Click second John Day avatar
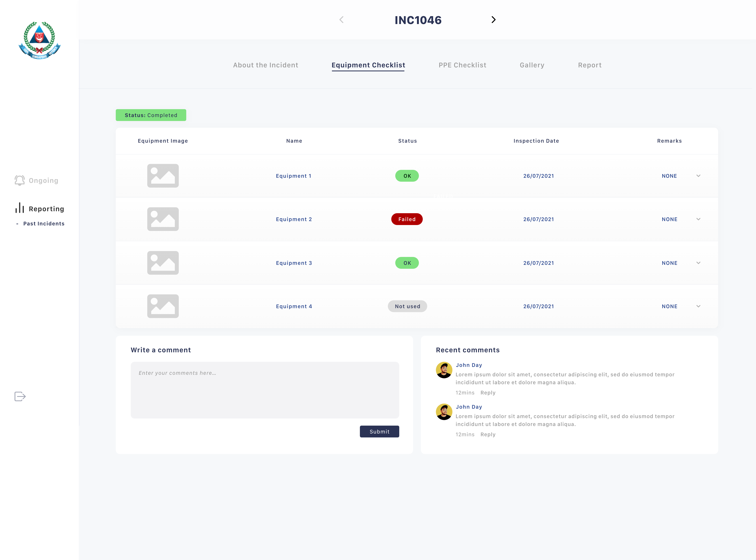Viewport: 756px width, 560px height. tap(444, 411)
